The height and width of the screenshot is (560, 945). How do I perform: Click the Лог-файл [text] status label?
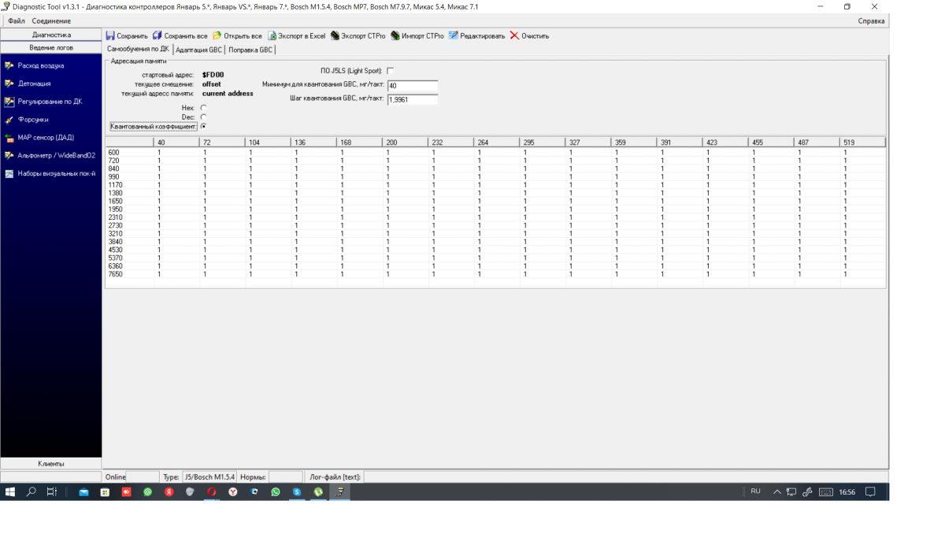(335, 477)
